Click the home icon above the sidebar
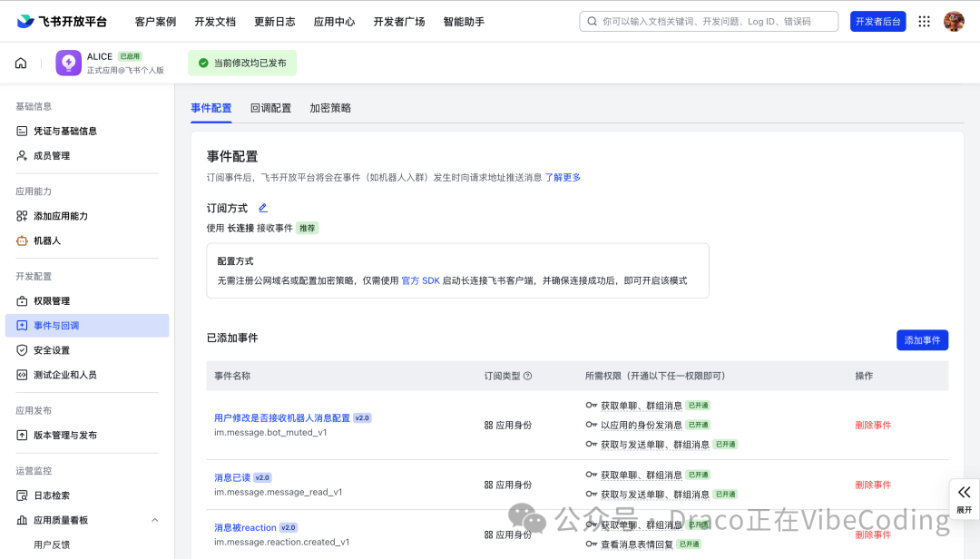Viewport: 980px width, 559px height. [x=21, y=63]
